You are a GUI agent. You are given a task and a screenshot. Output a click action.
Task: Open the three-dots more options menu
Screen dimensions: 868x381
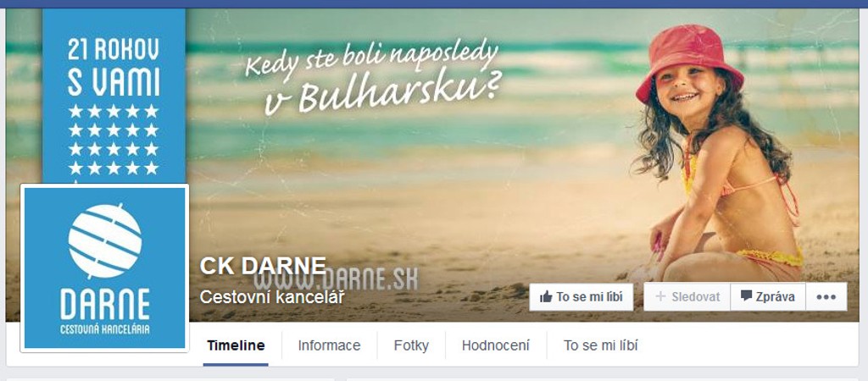[826, 297]
